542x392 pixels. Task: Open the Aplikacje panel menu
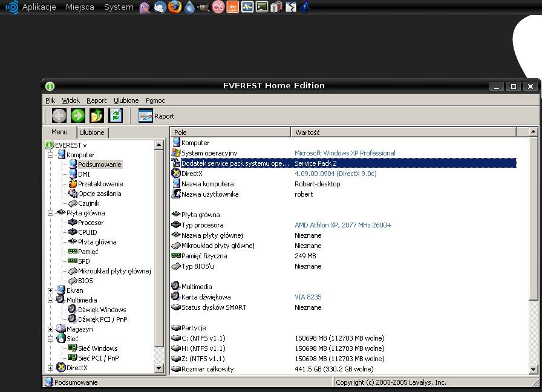tap(39, 7)
